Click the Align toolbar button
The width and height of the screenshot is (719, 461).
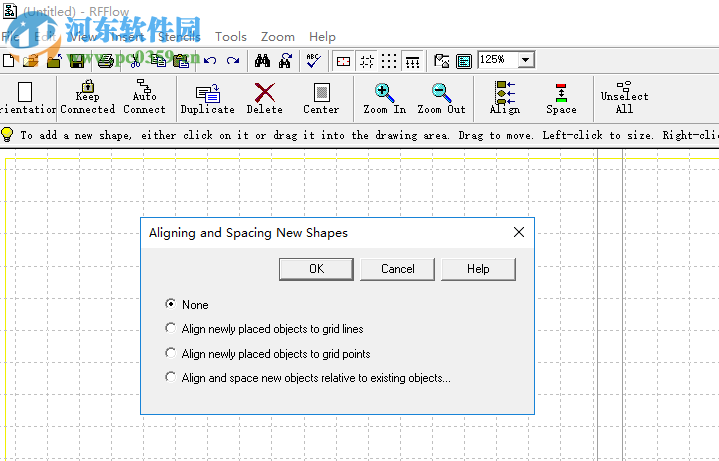(505, 97)
